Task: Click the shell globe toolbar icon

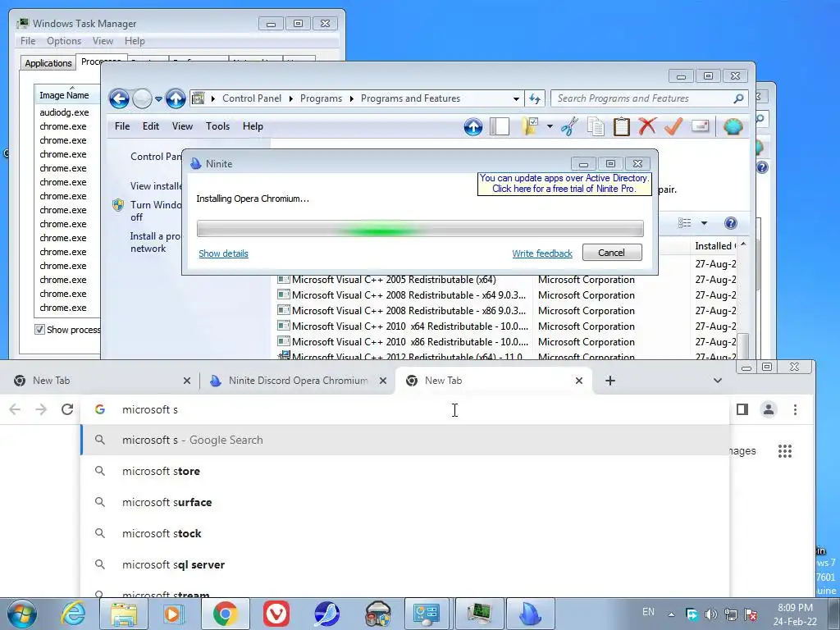Action: click(733, 127)
